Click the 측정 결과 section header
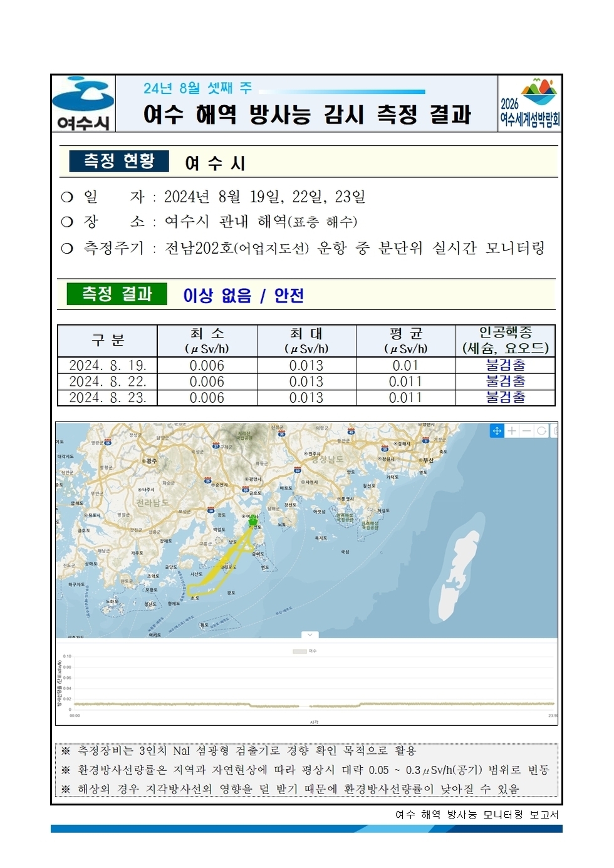Screen dimensions: 614x868 pos(119,294)
